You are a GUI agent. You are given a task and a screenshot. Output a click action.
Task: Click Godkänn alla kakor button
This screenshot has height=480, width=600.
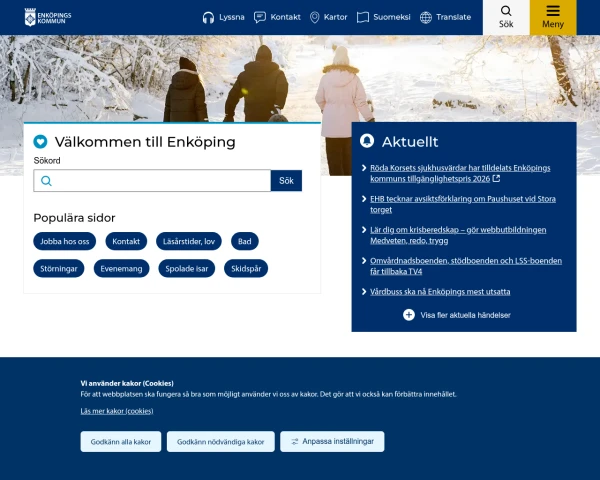point(121,442)
